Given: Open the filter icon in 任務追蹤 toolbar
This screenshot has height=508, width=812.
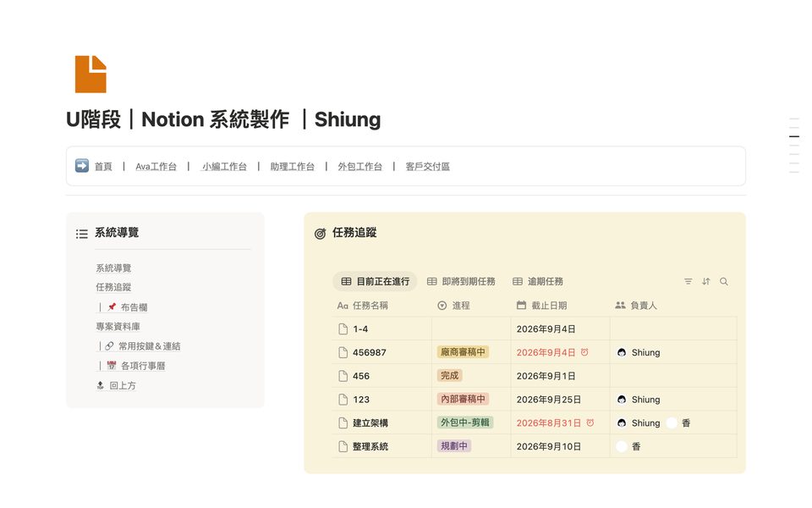Looking at the screenshot, I should 689,281.
